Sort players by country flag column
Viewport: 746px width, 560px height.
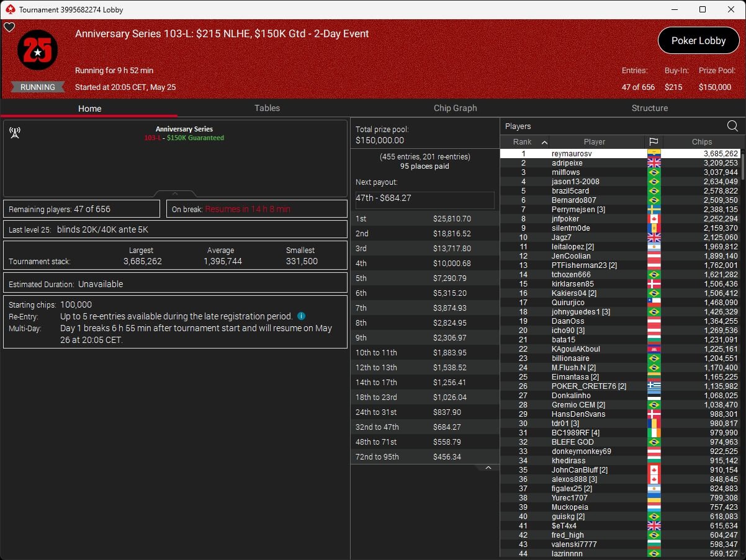tap(654, 142)
